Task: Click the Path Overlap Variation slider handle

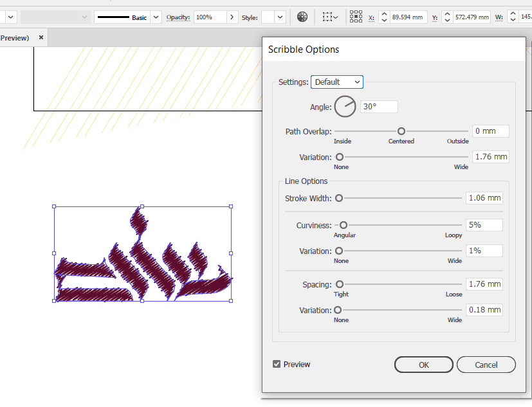Action: click(340, 157)
